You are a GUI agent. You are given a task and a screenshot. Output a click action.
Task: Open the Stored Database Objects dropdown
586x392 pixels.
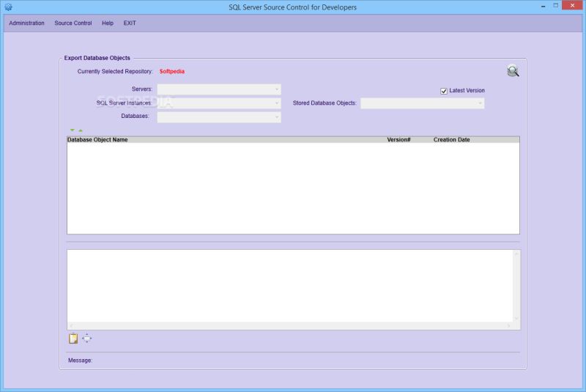coord(423,103)
